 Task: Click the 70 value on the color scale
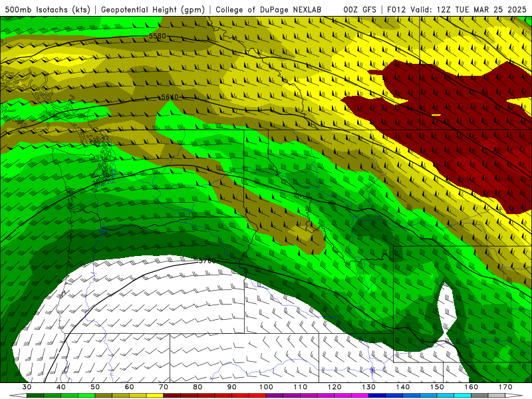(x=164, y=387)
